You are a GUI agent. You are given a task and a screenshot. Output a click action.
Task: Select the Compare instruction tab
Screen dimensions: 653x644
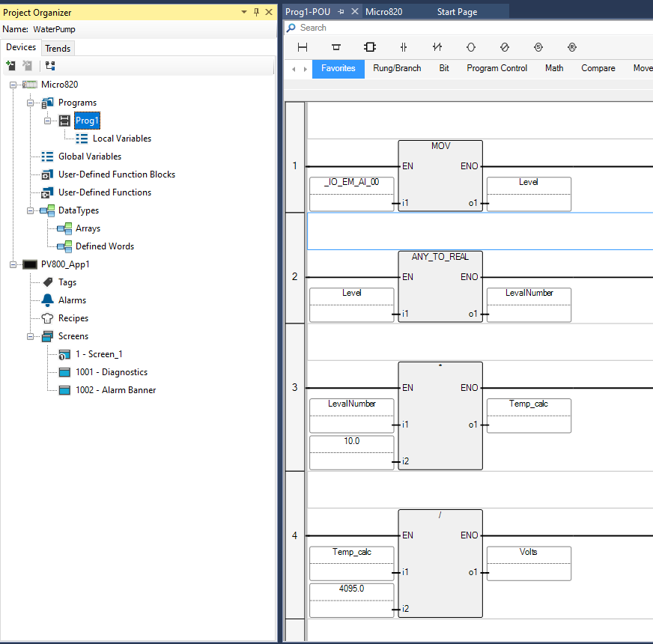pyautogui.click(x=598, y=68)
